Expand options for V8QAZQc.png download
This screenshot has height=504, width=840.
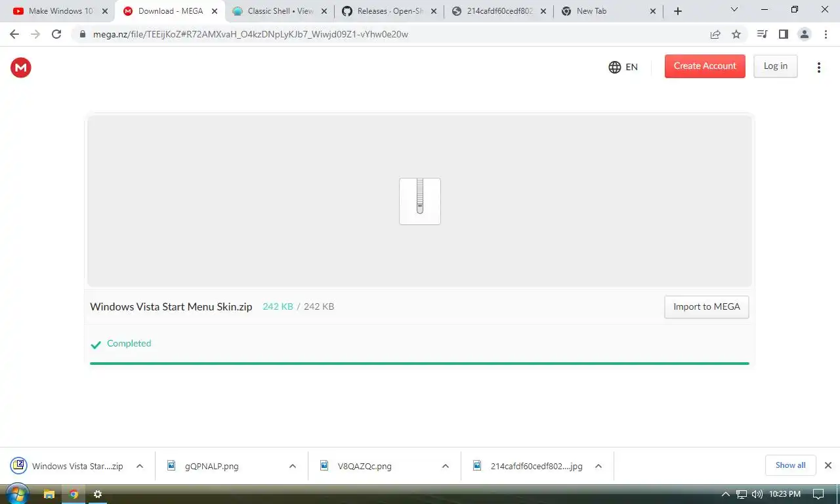pyautogui.click(x=446, y=466)
